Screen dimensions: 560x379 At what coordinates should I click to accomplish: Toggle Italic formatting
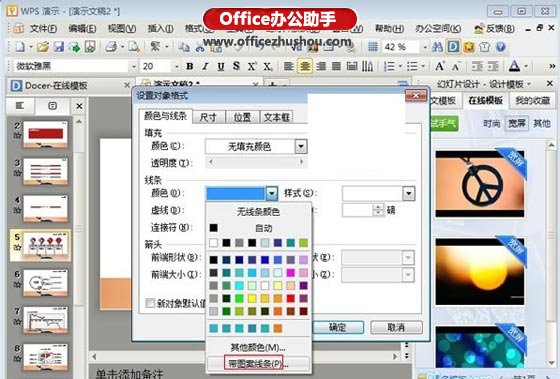click(205, 66)
